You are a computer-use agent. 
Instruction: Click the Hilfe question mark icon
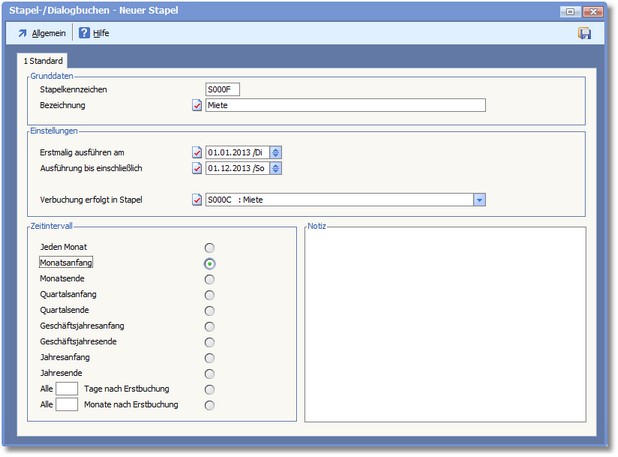tap(84, 34)
